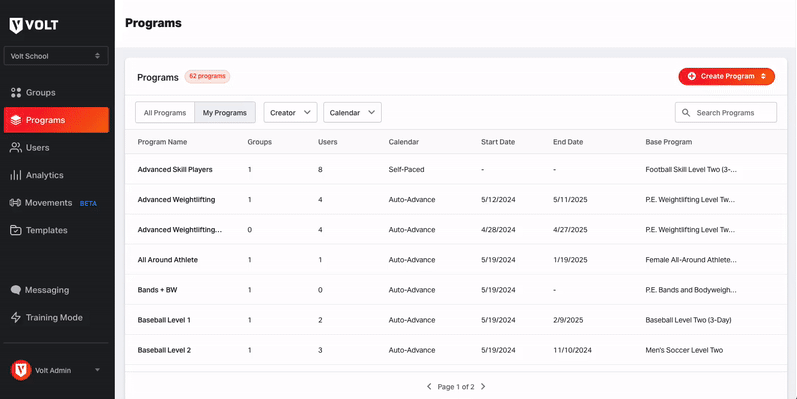Click Baseball Level Two (3-Day) cell
Viewport: 797px width, 399px height.
pyautogui.click(x=688, y=320)
